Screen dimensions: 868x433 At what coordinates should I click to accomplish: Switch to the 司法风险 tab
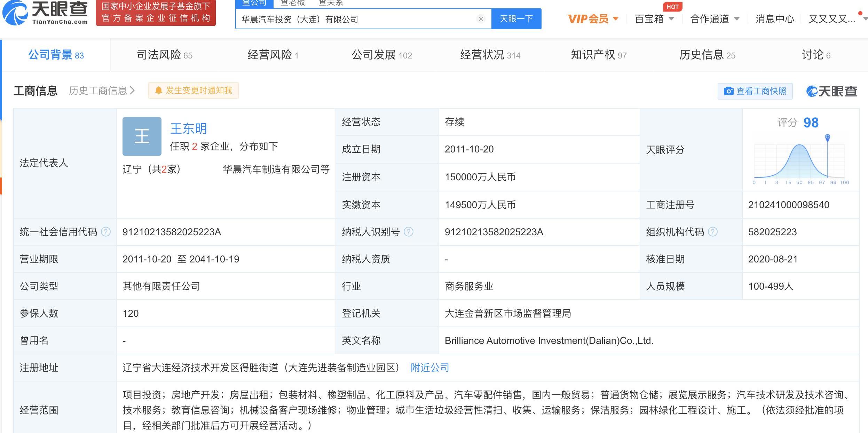pos(165,55)
